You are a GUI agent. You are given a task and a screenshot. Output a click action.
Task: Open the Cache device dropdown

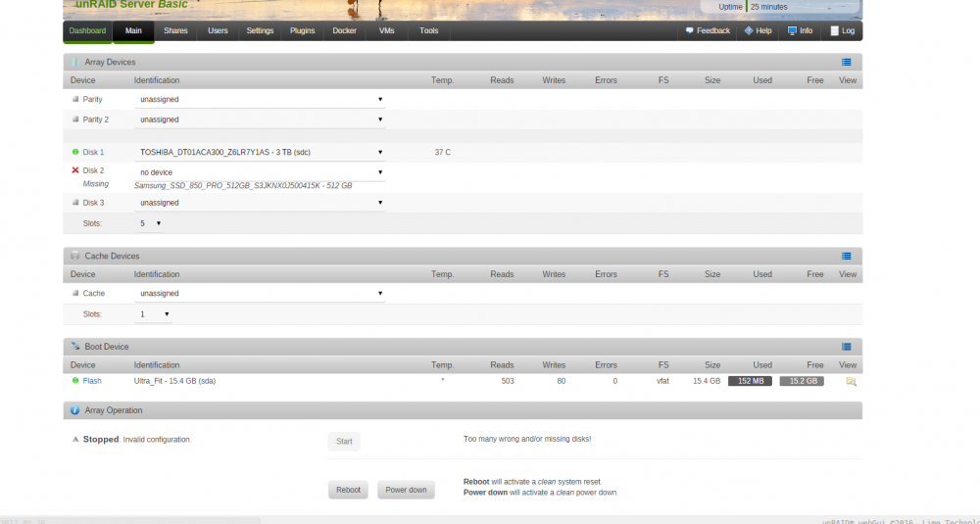tap(260, 293)
